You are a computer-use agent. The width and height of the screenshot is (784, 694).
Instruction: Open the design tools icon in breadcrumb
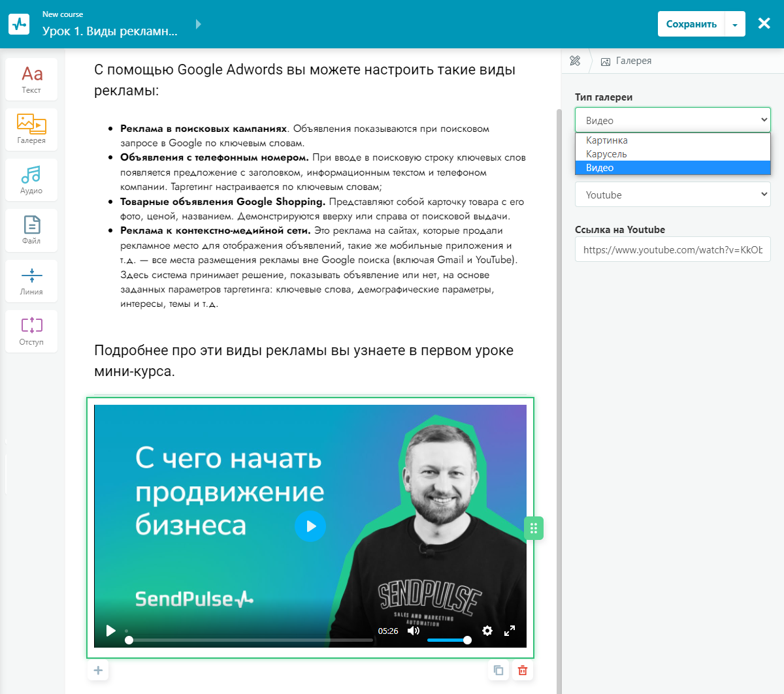575,61
